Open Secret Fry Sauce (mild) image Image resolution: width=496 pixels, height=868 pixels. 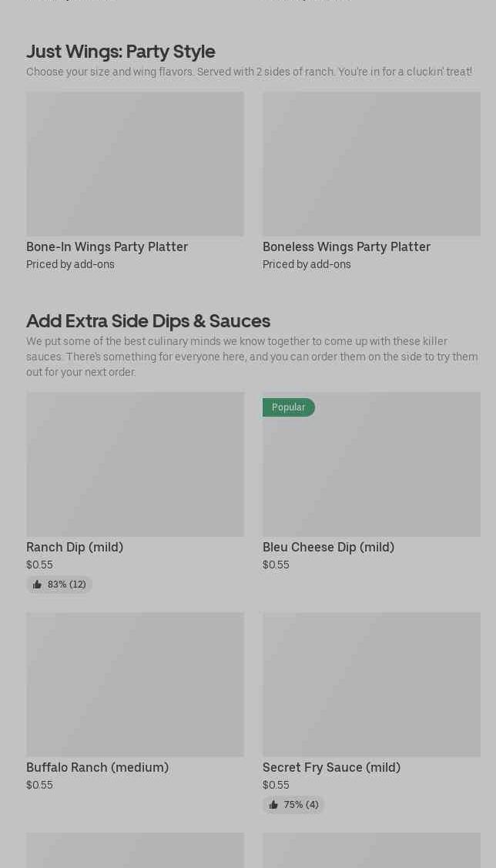371,685
